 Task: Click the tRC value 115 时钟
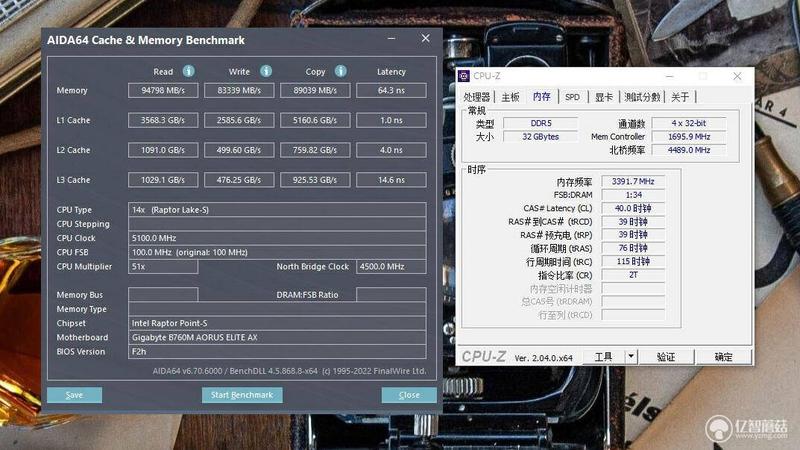(633, 261)
